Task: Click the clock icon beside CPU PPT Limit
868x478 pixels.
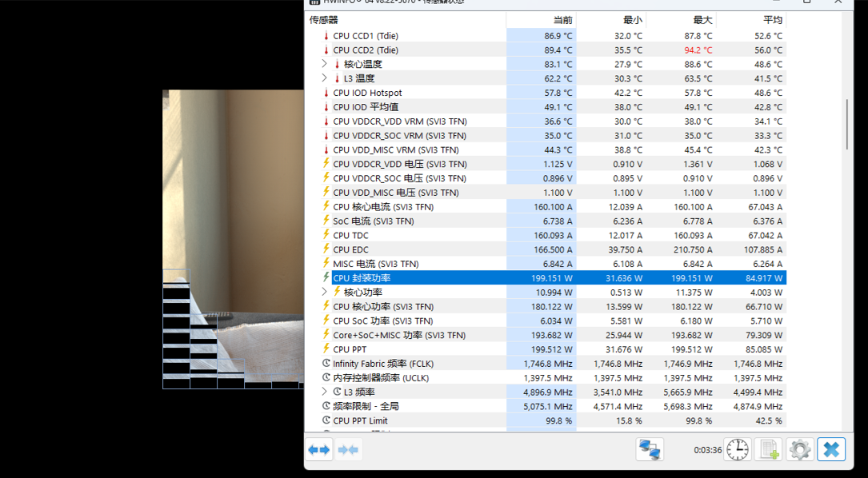Action: 326,420
